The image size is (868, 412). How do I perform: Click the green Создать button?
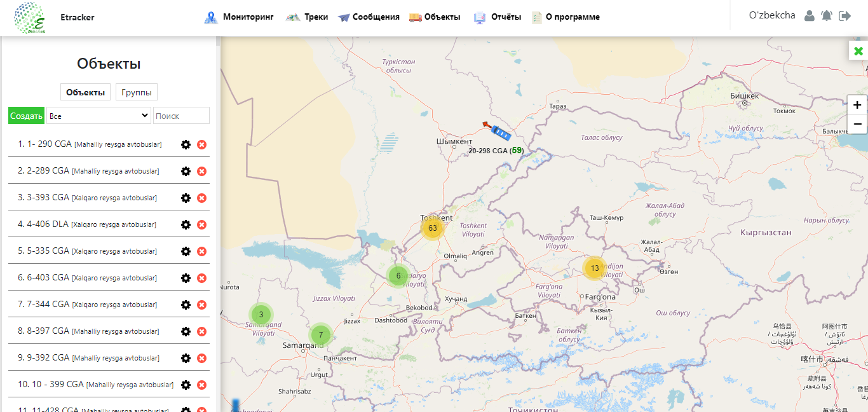(26, 116)
